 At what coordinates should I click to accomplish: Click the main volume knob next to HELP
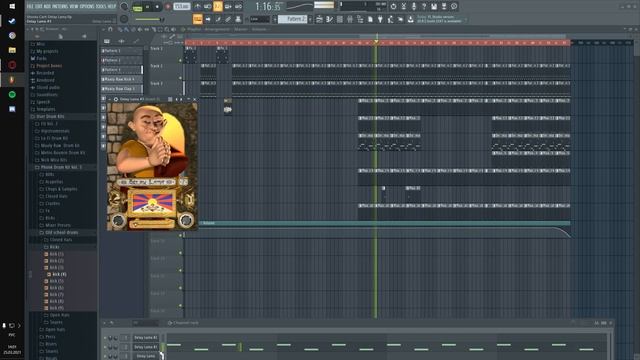pyautogui.click(x=124, y=7)
